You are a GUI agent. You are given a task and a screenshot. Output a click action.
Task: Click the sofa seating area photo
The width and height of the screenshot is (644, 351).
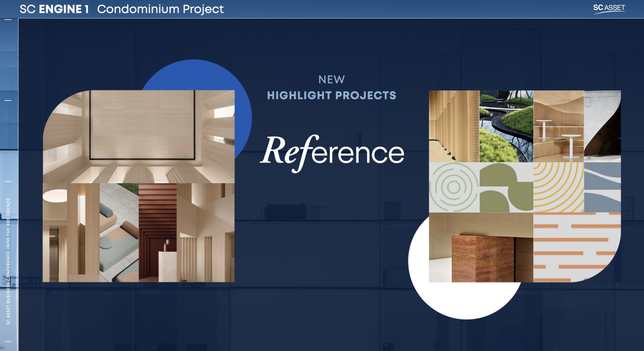point(119,232)
